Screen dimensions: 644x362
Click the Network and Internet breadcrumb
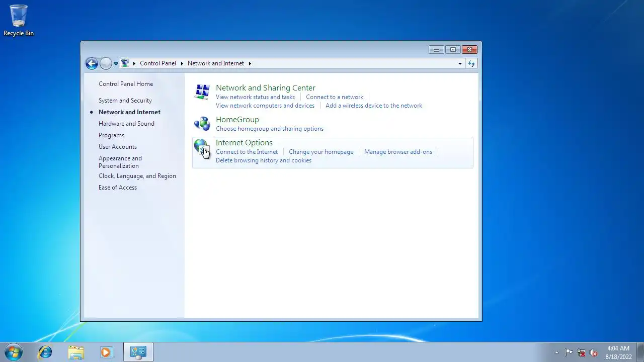coord(216,63)
